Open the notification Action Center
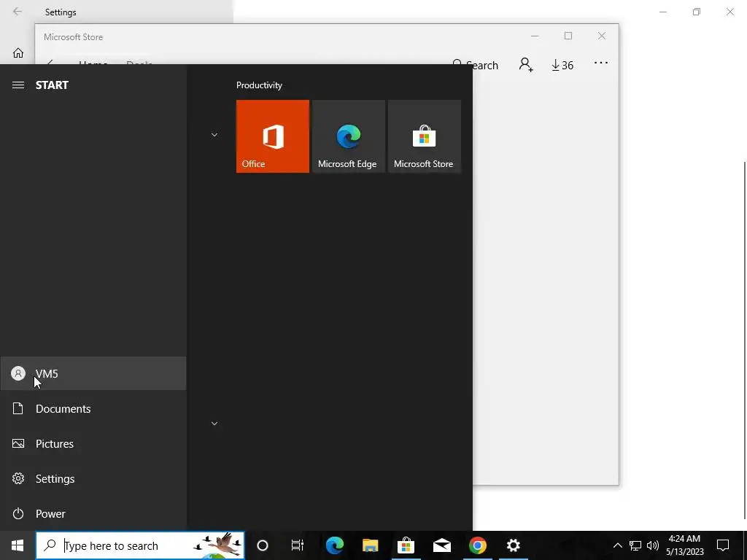747x560 pixels. click(723, 545)
